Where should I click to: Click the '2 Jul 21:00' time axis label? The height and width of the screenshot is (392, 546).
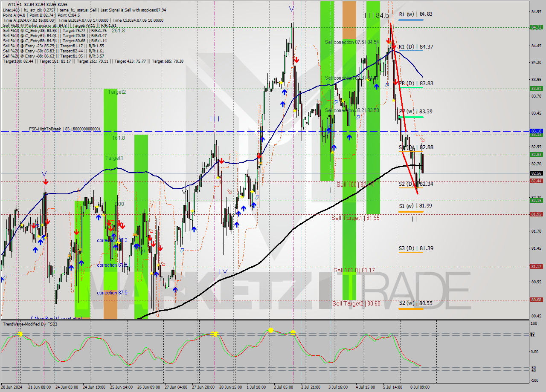click(x=311, y=387)
